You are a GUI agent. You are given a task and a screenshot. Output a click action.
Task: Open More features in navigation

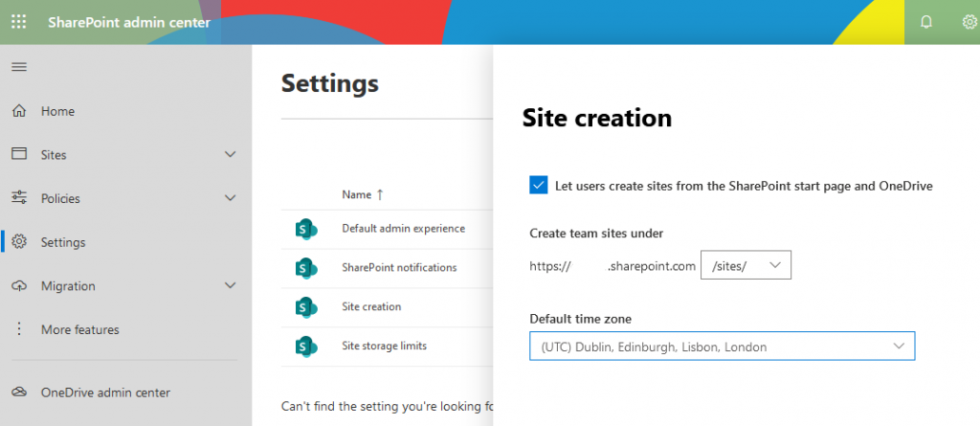coord(80,329)
